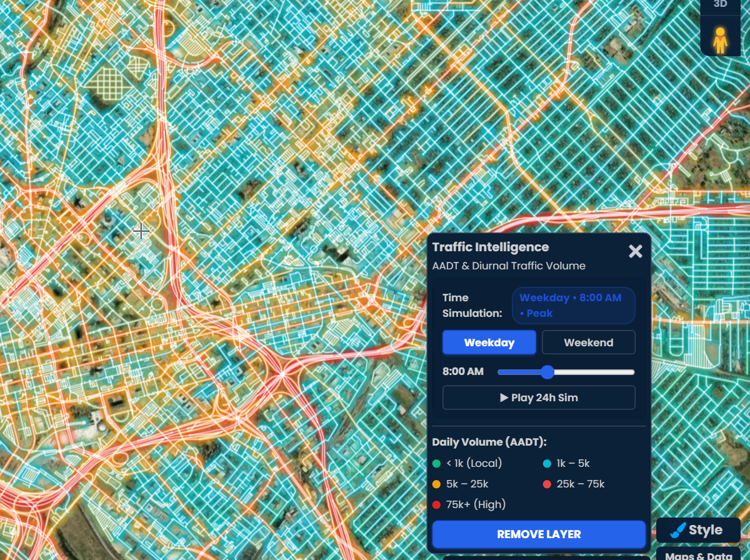
Task: Select the Weekday simulation mode
Action: point(489,342)
